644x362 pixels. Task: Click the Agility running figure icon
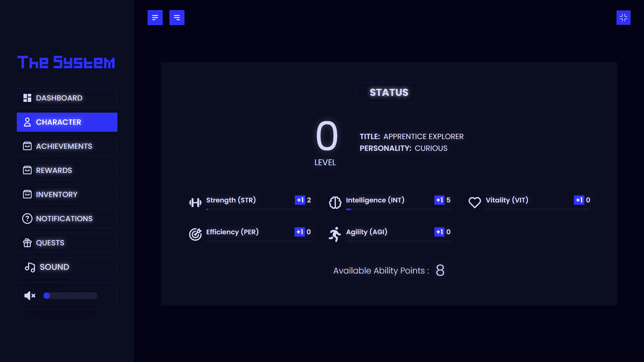pyautogui.click(x=335, y=234)
